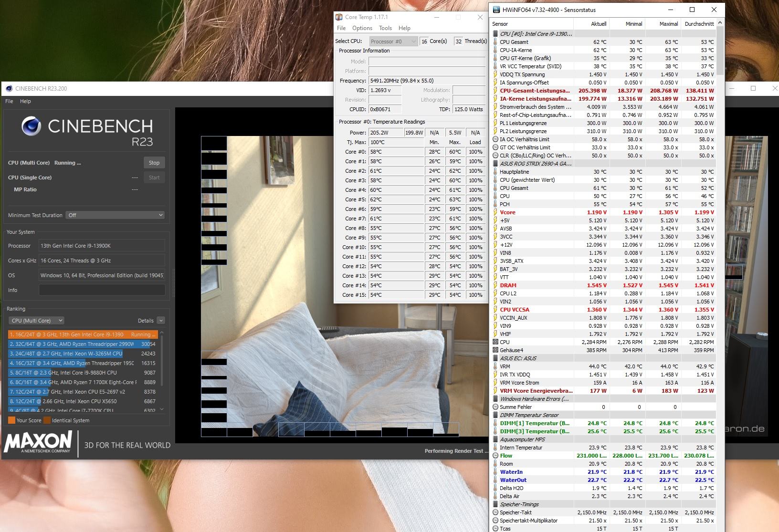Select Intel Xeon W-3265M CPU ranking row
The width and height of the screenshot is (779, 532).
click(83, 354)
